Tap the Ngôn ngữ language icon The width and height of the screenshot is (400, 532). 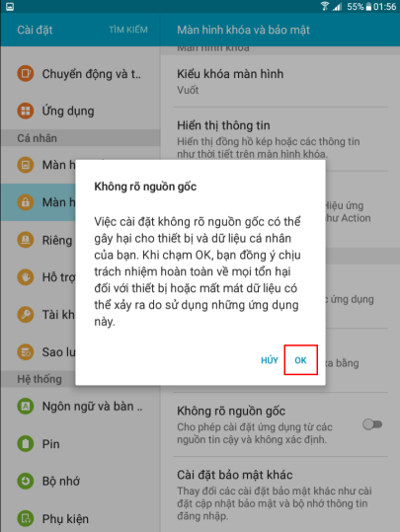tap(26, 406)
